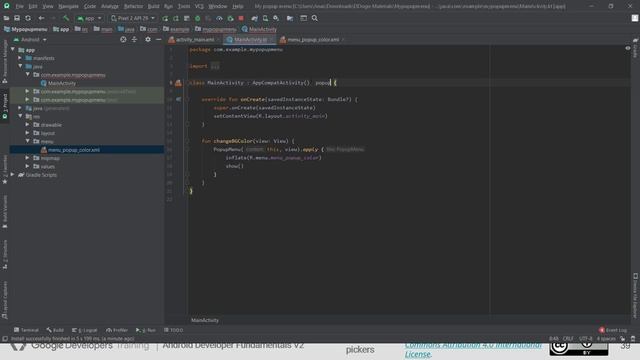Click the green Make Project hammer icon
Viewport: 640px width, 360px height.
click(66, 18)
